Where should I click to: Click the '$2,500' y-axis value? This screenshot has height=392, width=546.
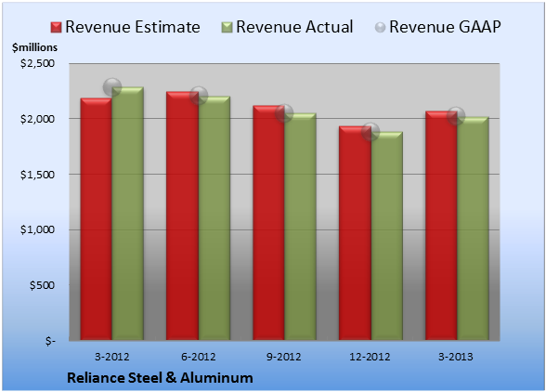pyautogui.click(x=37, y=63)
